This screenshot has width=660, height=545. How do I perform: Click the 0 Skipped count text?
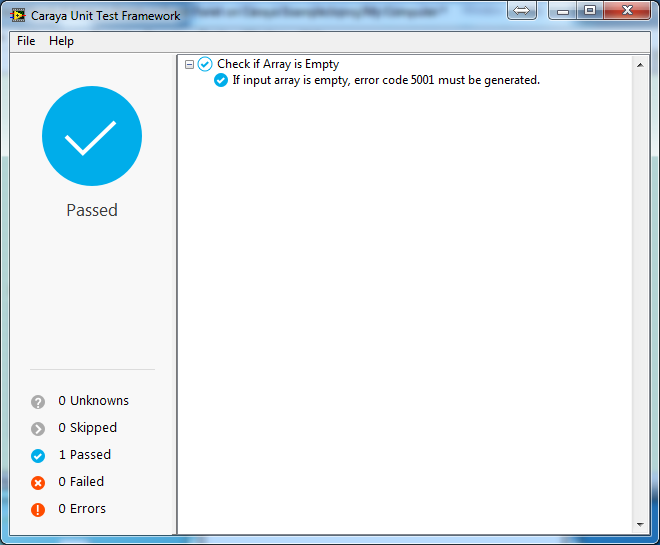(x=88, y=428)
